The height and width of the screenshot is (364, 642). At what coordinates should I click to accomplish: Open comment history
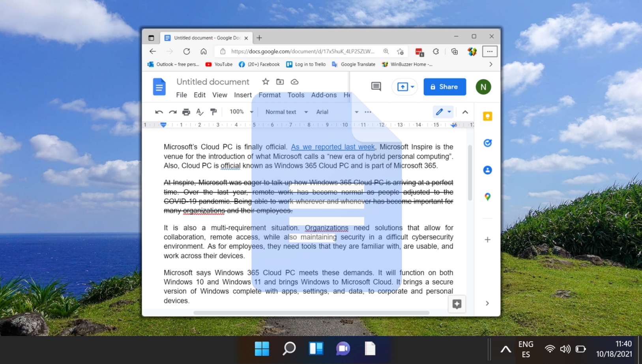click(x=376, y=87)
